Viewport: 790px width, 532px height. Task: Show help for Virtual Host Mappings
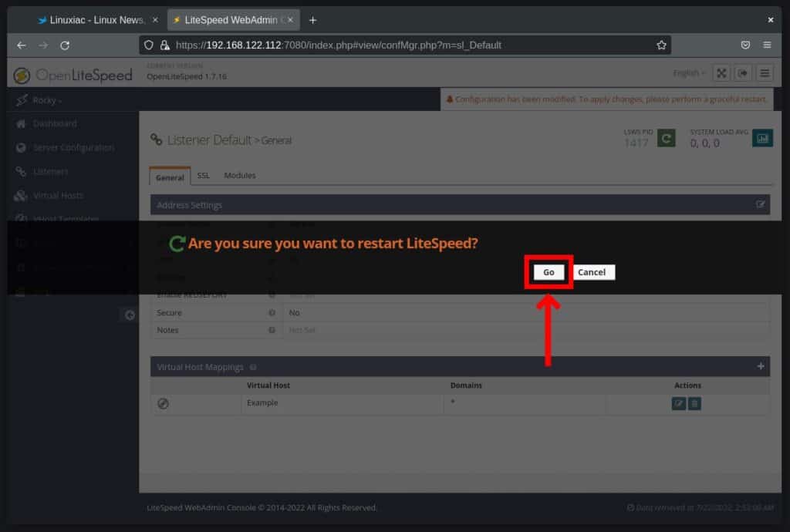coord(253,367)
